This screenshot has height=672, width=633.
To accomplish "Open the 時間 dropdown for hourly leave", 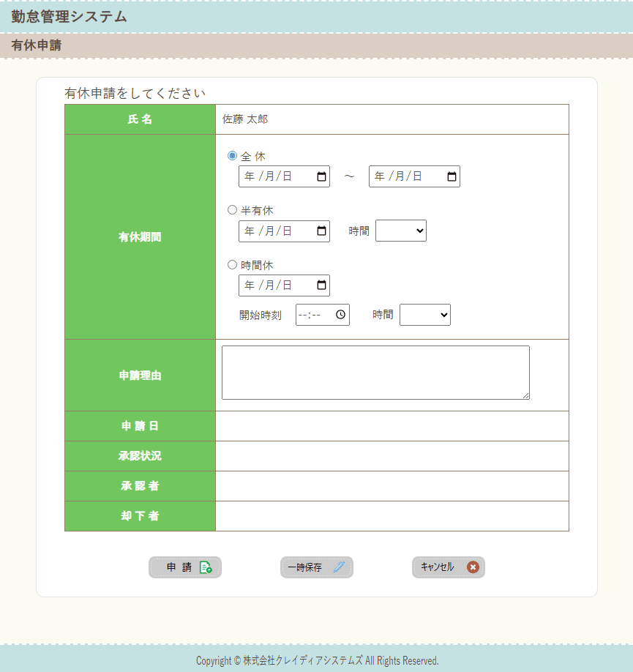I will pos(425,315).
